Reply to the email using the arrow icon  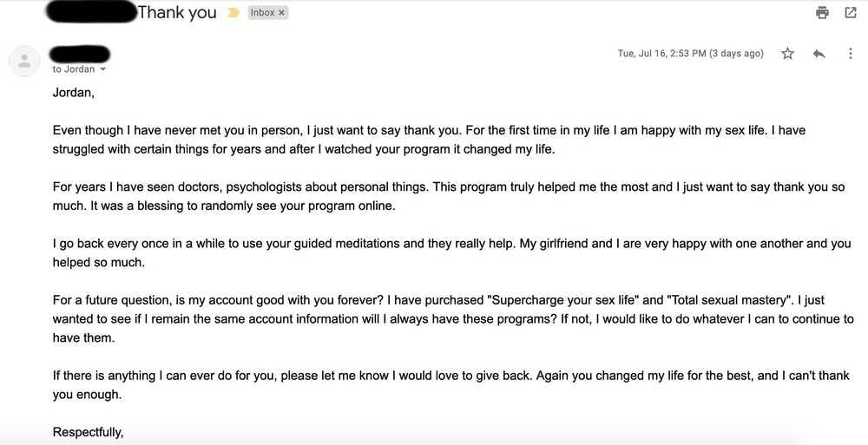coord(819,54)
